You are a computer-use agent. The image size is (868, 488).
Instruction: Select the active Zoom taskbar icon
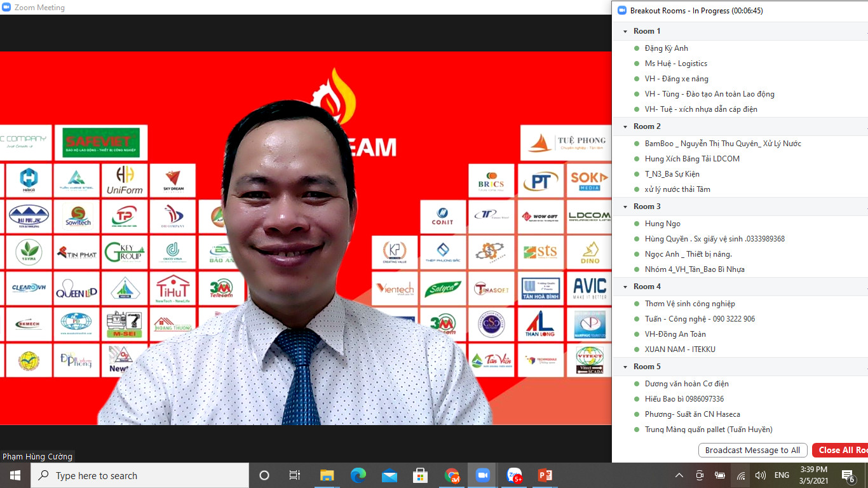482,475
